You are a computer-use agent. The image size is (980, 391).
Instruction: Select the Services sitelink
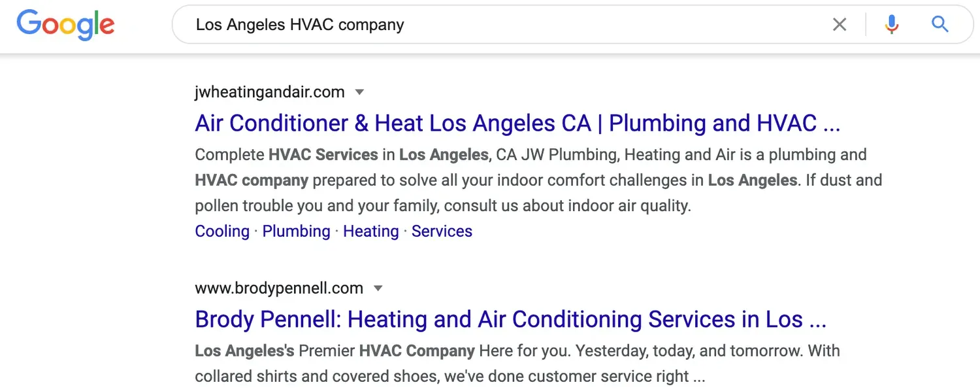[x=442, y=231]
